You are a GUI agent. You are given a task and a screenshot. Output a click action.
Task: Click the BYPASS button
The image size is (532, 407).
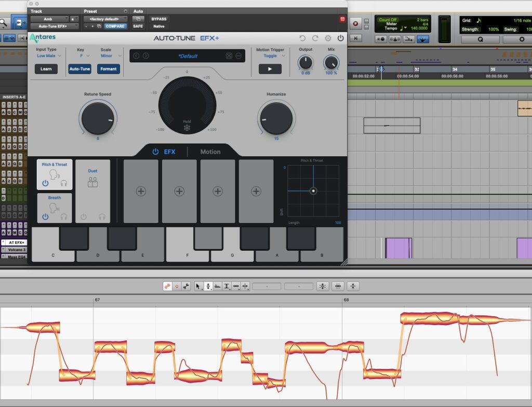[159, 19]
